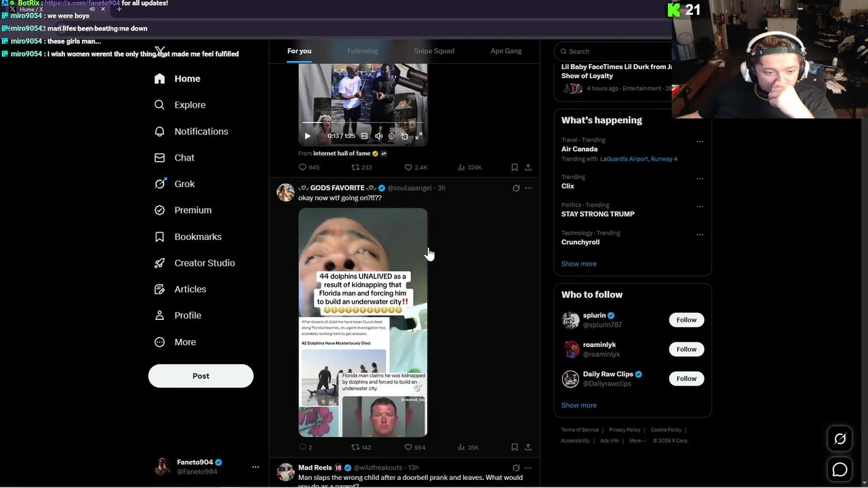Screen dimensions: 868x488
Task: Show more under What's happening
Action: click(x=579, y=264)
